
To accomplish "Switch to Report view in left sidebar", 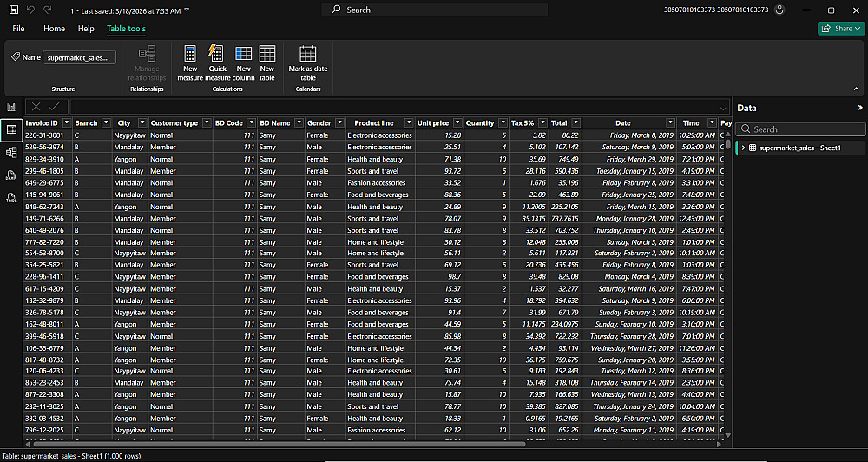I will coord(11,107).
